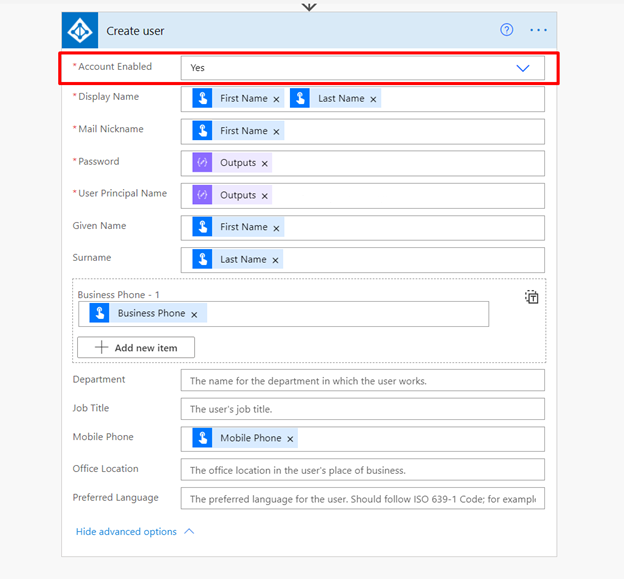Open help for Create user action

coord(507,30)
